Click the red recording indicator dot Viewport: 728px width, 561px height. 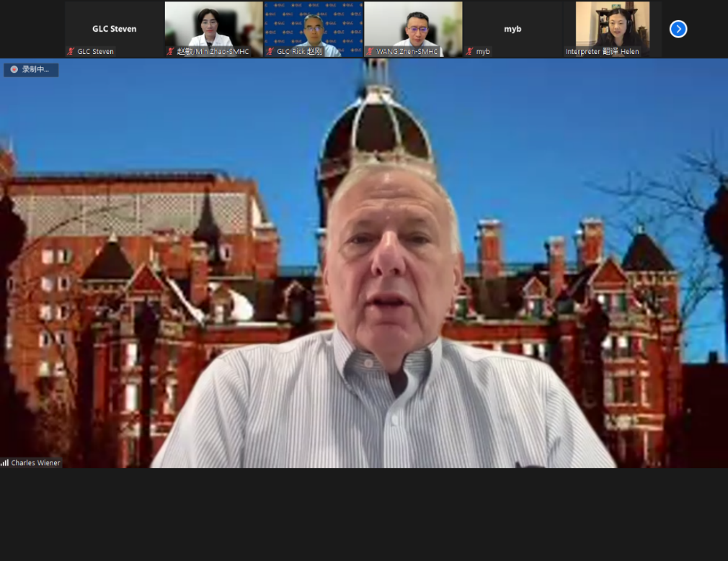pos(14,70)
